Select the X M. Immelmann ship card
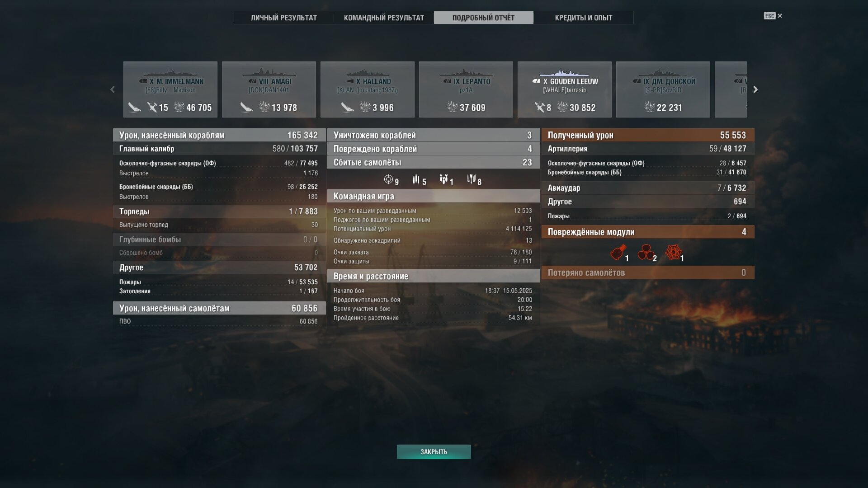868x488 pixels. coord(170,89)
